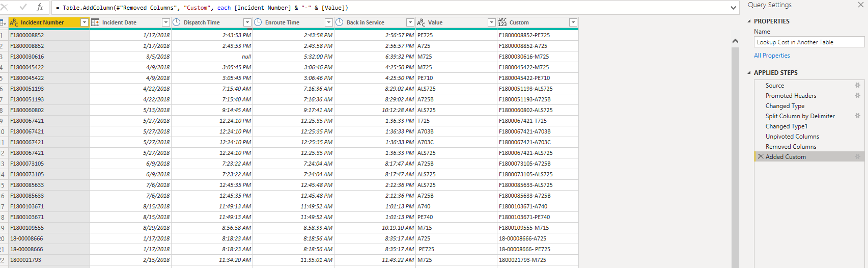Change data type icon of Dispatch Time column
Screen dimensions: 868x268
pos(177,22)
